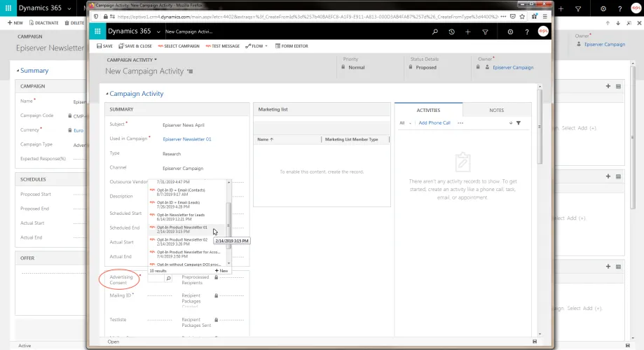
Task: Sort Marketing list by Name column
Action: coord(266,139)
